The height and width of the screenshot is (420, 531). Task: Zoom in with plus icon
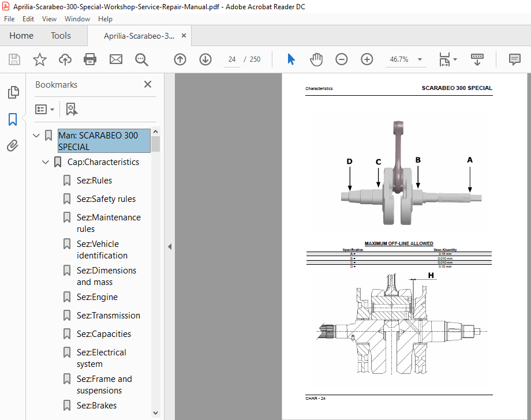coord(367,59)
